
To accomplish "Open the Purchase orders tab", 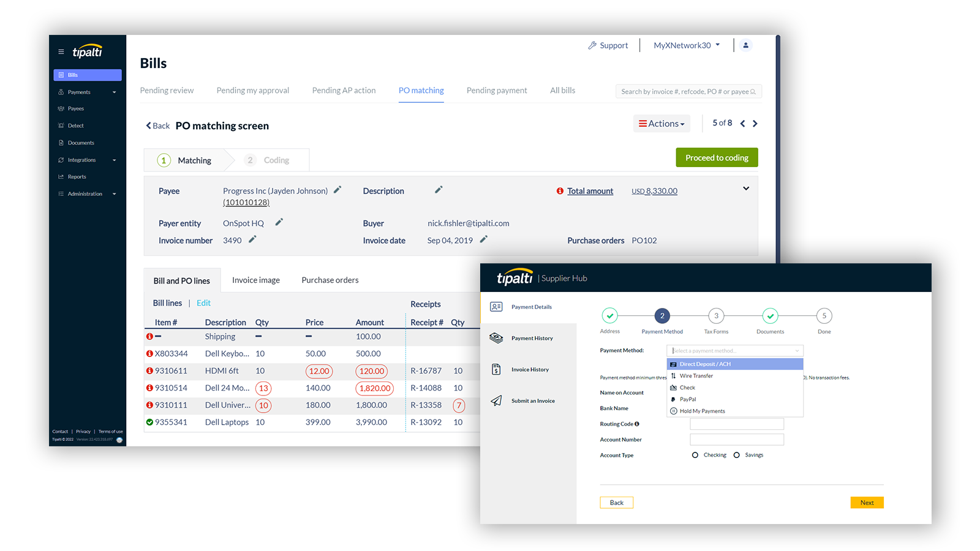I will tap(330, 280).
